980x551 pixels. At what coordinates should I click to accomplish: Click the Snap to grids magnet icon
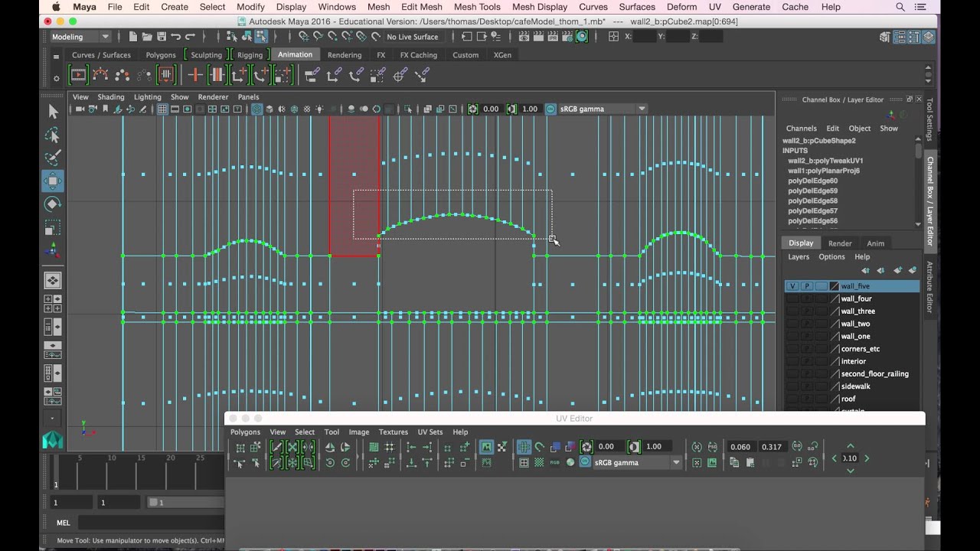304,37
